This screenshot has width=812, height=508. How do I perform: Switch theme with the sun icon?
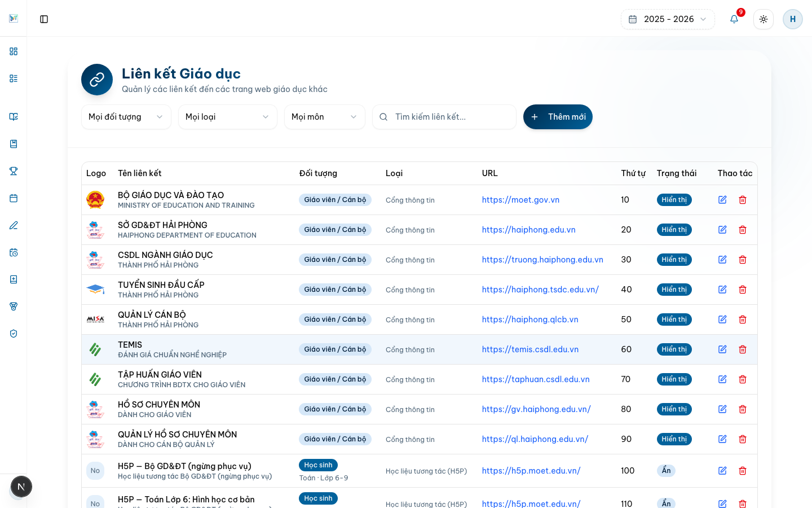click(764, 19)
